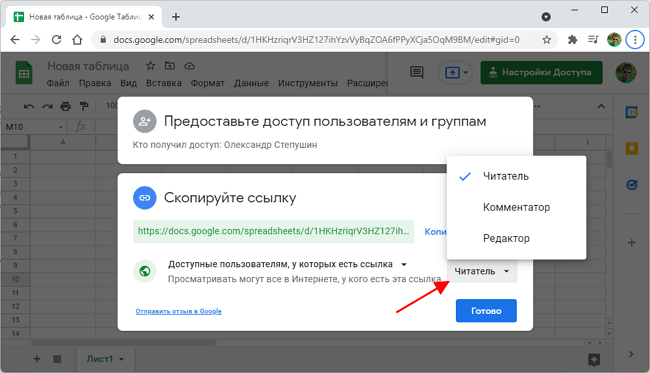The height and width of the screenshot is (373, 650).
Task: Click the move to folder icon
Action: click(x=170, y=65)
